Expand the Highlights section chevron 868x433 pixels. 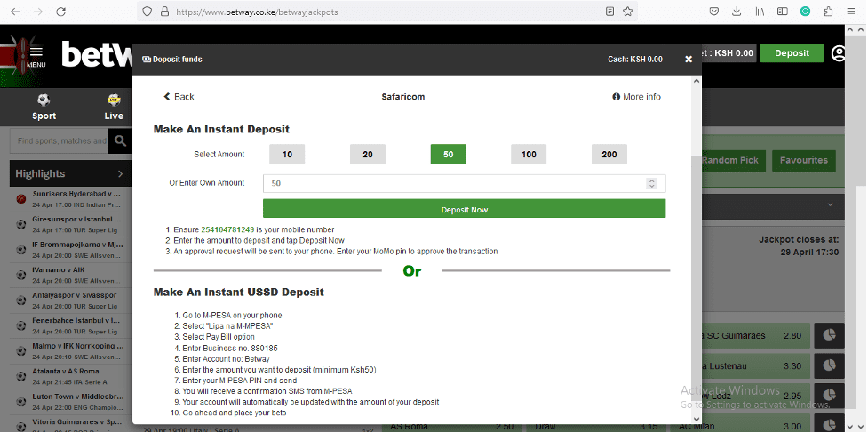coord(120,174)
